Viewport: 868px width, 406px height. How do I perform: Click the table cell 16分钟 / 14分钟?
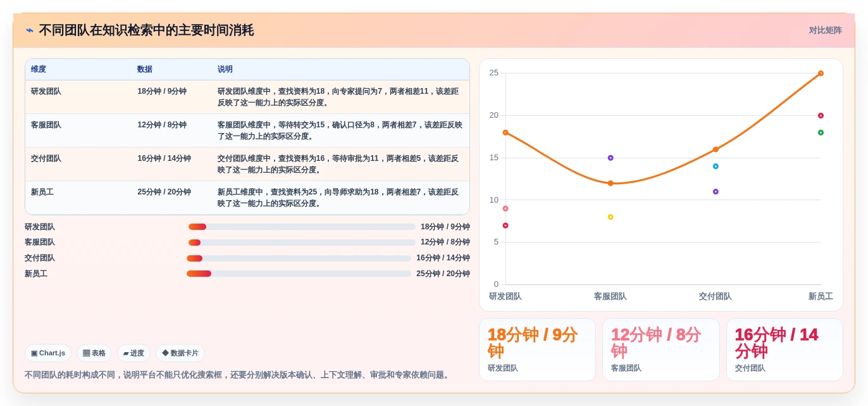pos(164,158)
